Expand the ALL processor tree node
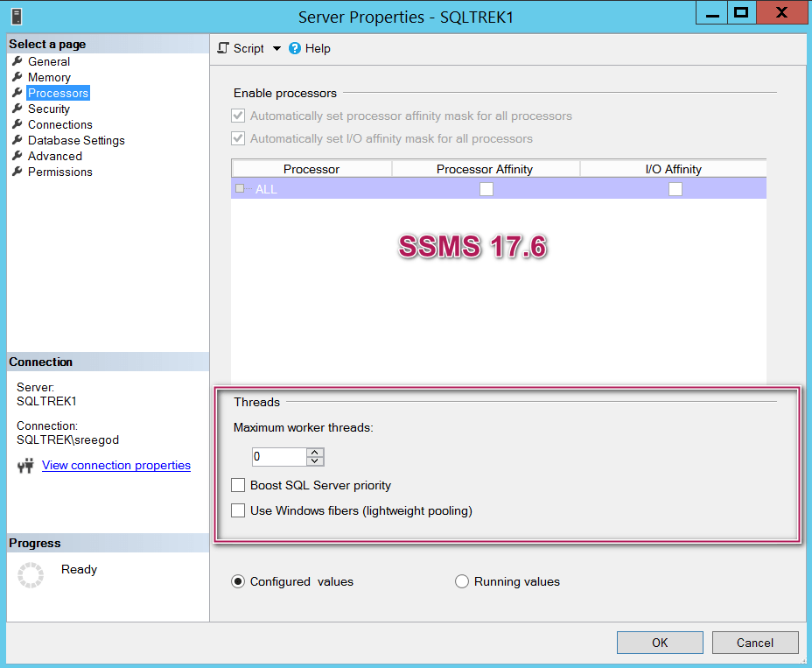This screenshot has width=812, height=668. 240,189
